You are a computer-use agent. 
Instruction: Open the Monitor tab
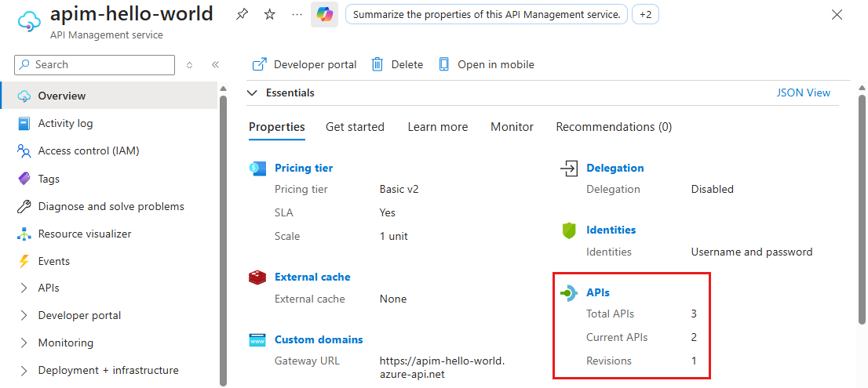pos(512,127)
